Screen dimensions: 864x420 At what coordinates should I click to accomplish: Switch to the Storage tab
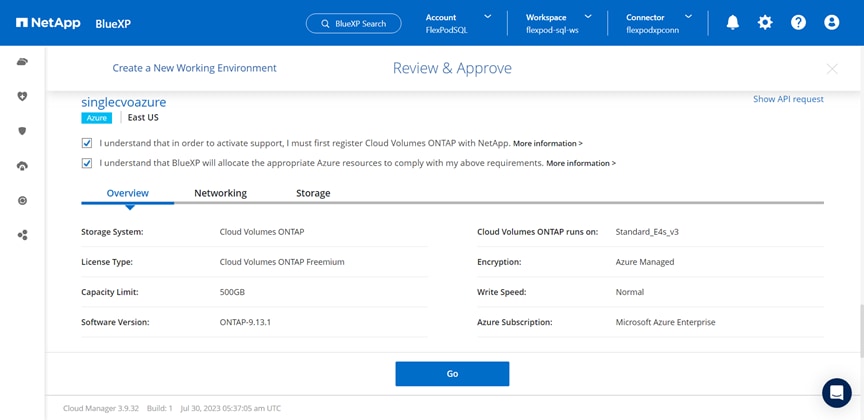(x=313, y=193)
